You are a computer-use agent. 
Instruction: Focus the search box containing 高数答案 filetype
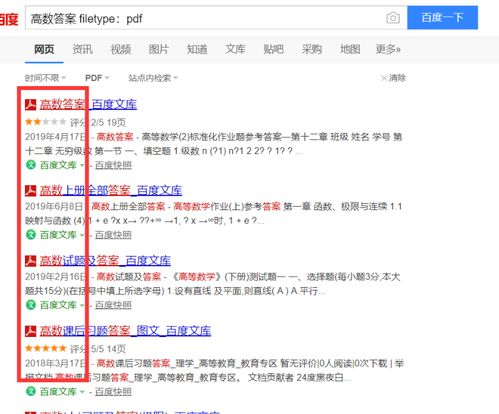coord(216,18)
